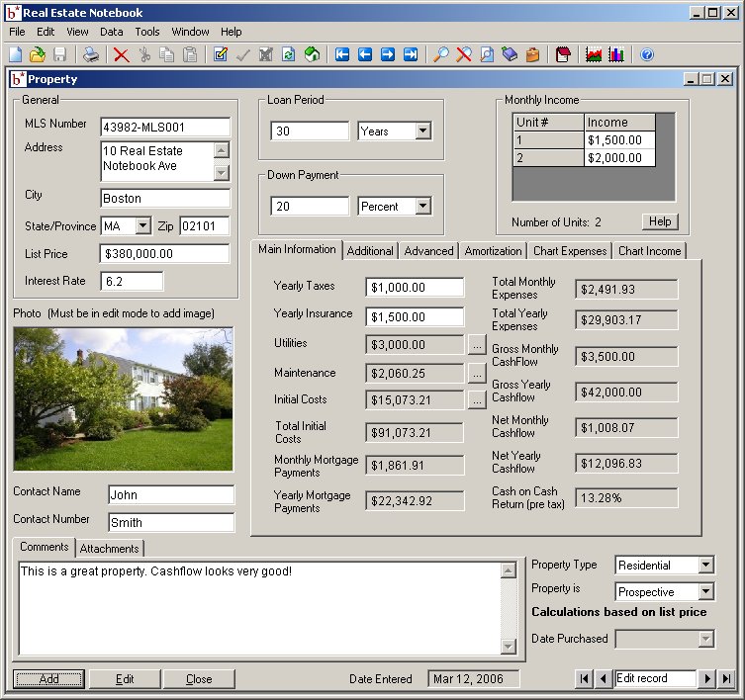Click the New document toolbar icon
The height and width of the screenshot is (700, 745).
15,55
